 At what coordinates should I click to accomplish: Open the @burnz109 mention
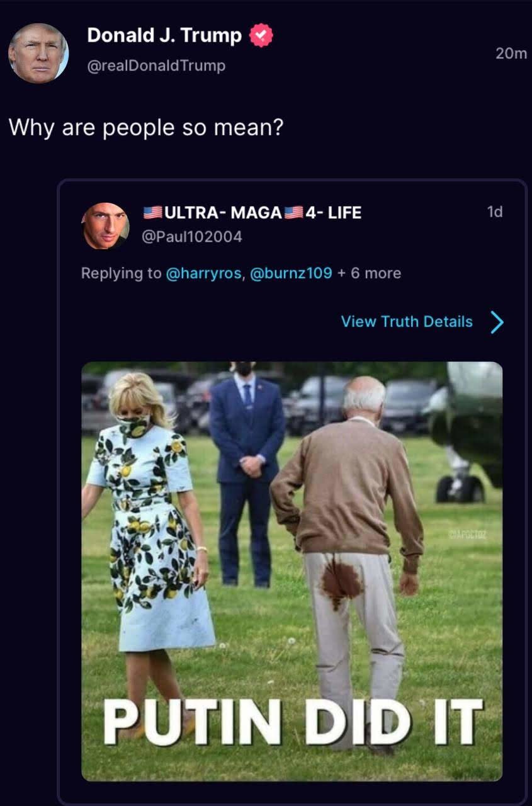pos(291,273)
